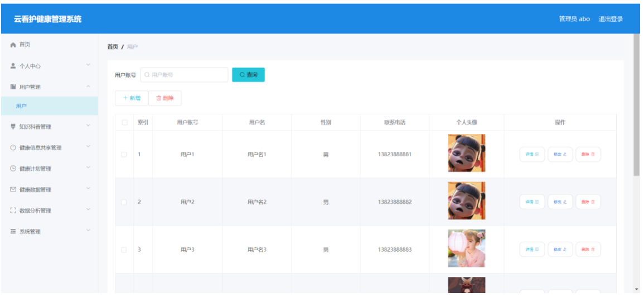
Task: Click the 联系电话 column header
Action: click(x=395, y=123)
